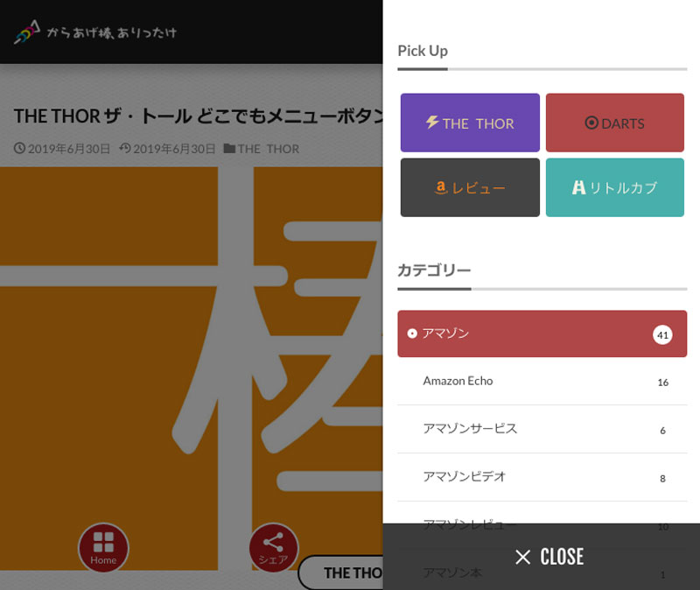Click the road icon on リトルカブ button
Image resolution: width=700 pixels, height=590 pixels.
pyautogui.click(x=578, y=187)
